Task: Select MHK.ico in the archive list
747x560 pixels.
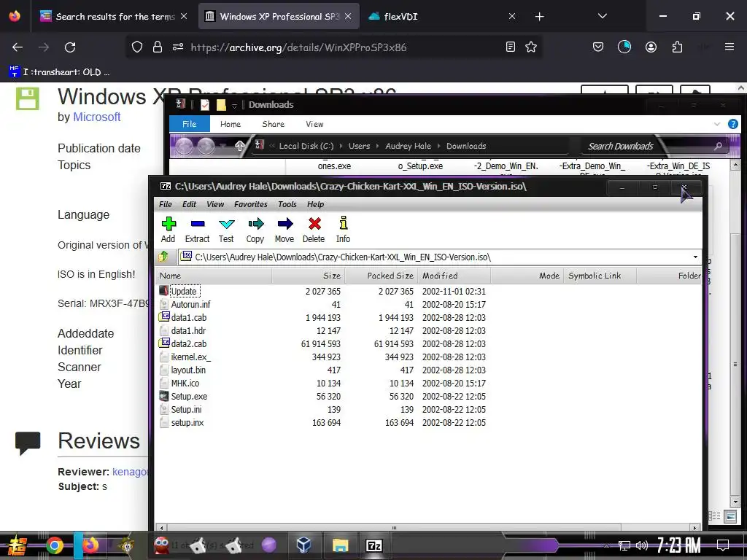Action: (185, 384)
